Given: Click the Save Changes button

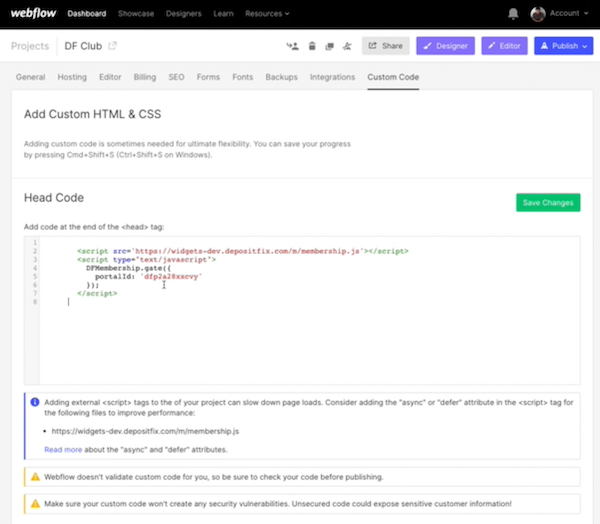Looking at the screenshot, I should [x=548, y=202].
